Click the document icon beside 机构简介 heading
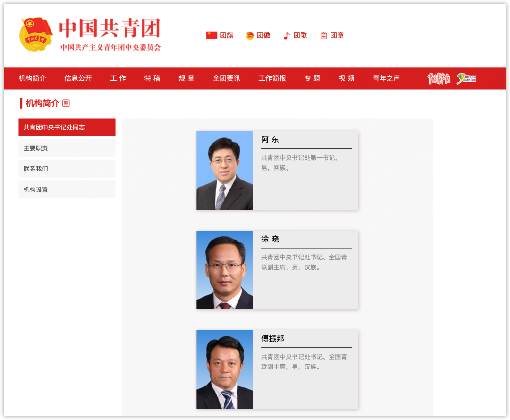This screenshot has width=510, height=420. pyautogui.click(x=66, y=103)
